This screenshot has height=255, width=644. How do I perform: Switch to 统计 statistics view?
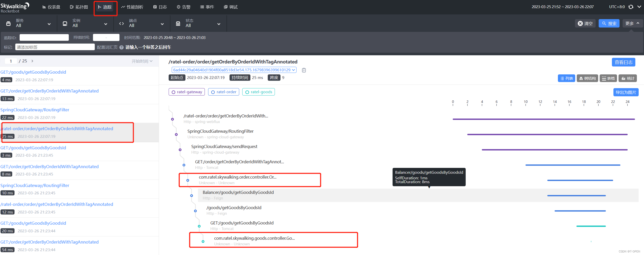click(x=628, y=78)
